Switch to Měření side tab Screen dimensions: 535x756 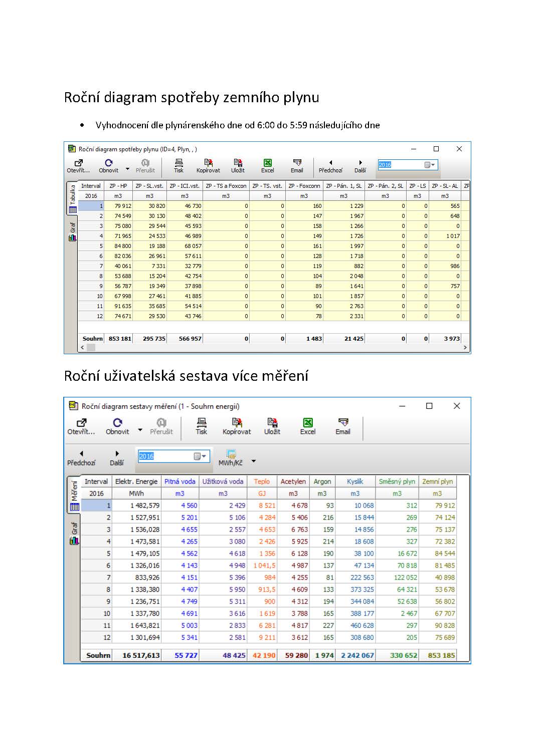(74, 494)
